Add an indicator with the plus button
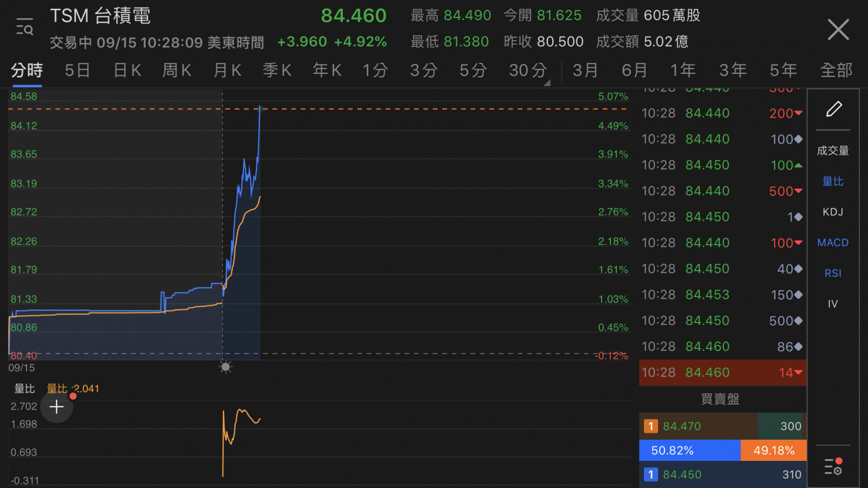This screenshot has width=868, height=488. point(56,407)
